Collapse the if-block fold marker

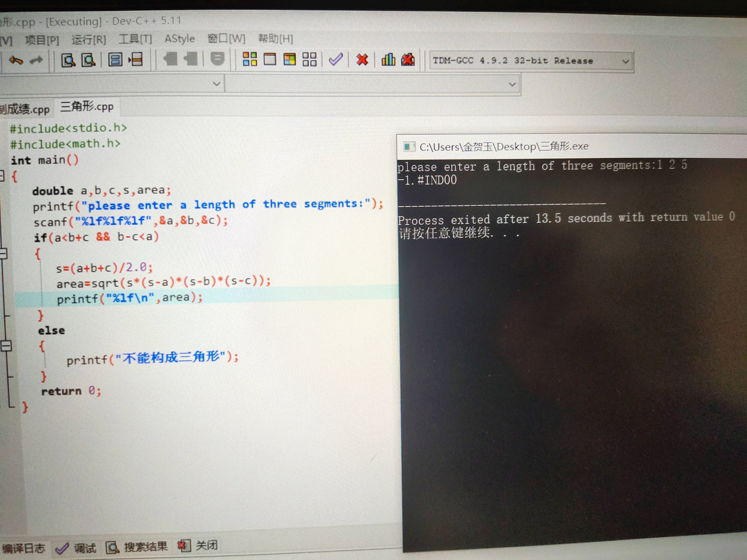(3, 253)
